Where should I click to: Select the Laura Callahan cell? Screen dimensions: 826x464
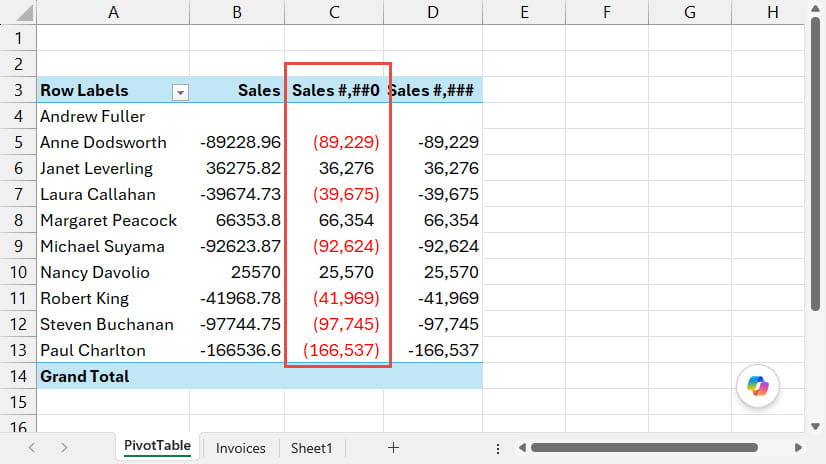coord(113,194)
